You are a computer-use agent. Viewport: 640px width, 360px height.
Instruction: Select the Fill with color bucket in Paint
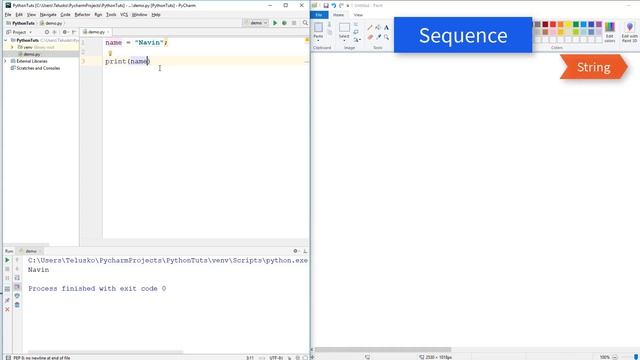[x=378, y=27]
